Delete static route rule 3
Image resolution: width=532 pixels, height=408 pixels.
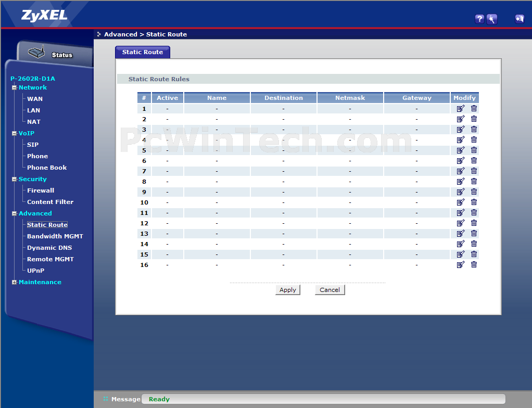pos(474,129)
